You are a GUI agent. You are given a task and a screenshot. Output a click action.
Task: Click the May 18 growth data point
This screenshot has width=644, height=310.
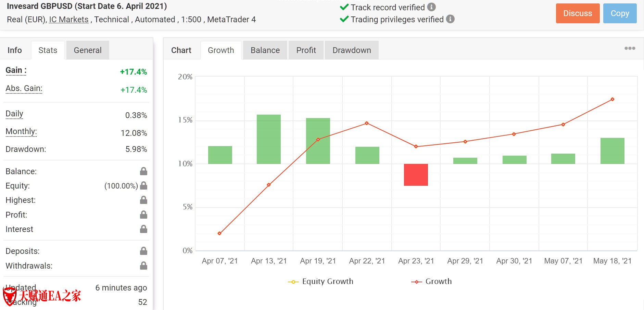(x=612, y=100)
